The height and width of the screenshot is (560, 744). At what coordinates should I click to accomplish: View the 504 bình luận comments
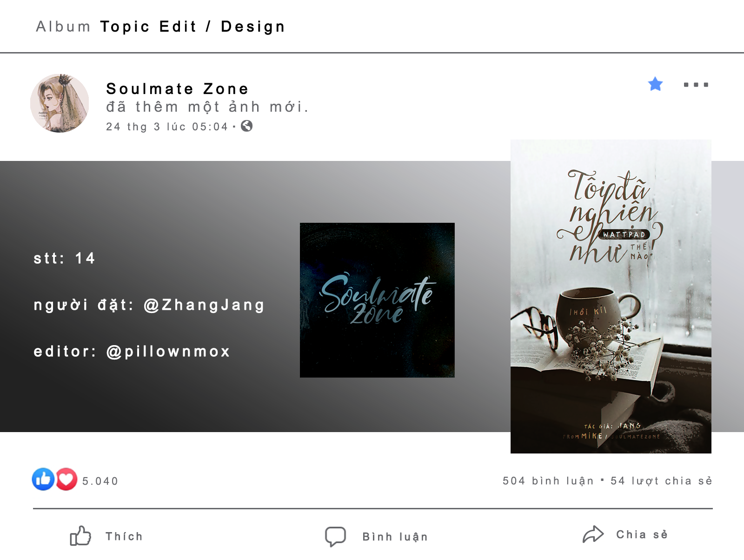click(548, 481)
